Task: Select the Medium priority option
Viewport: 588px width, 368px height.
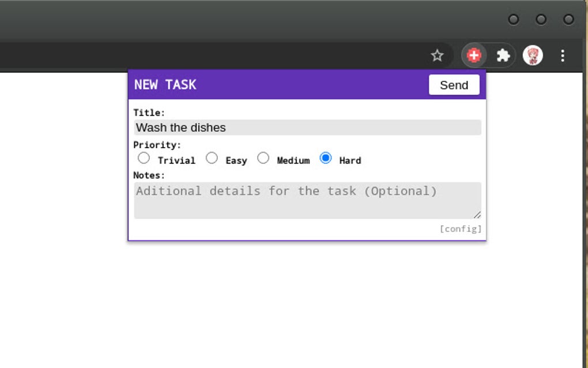Action: (263, 157)
